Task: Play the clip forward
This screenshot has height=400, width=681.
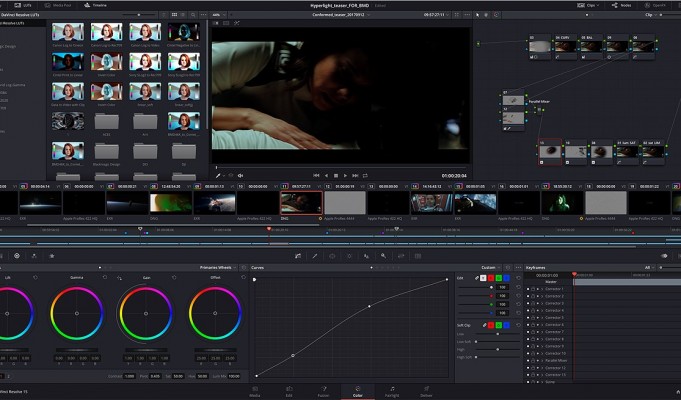Action: click(x=345, y=175)
